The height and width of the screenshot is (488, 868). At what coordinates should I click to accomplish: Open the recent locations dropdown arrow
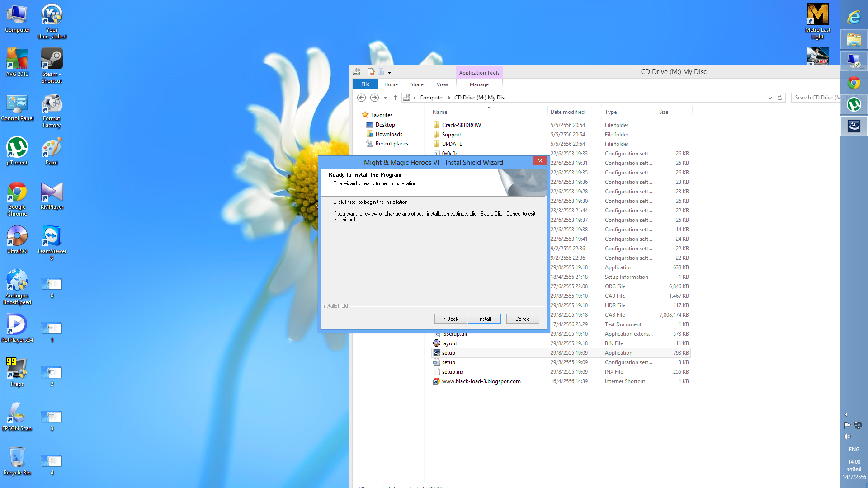pyautogui.click(x=385, y=98)
